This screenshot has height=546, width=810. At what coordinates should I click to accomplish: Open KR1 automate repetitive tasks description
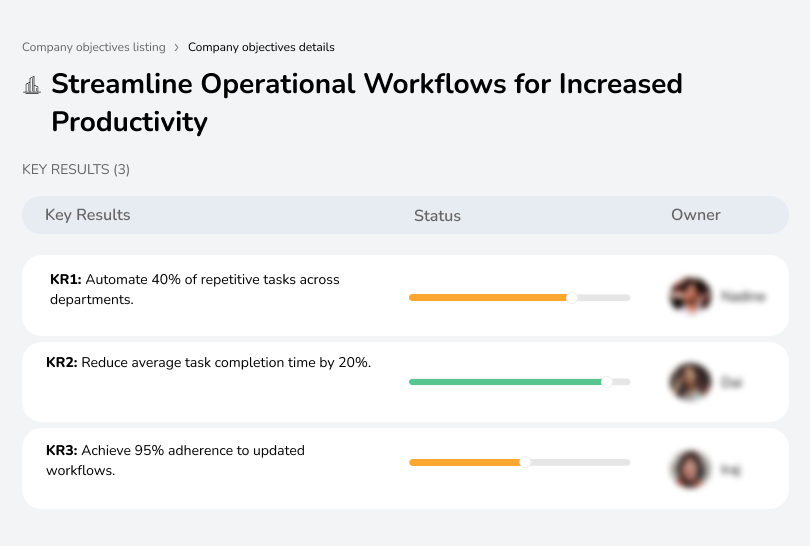point(194,289)
